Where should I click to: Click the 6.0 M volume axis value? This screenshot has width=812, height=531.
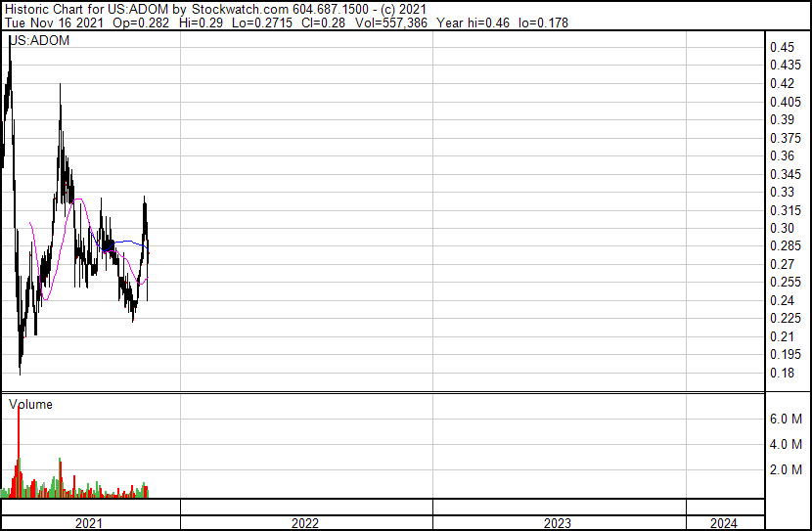[787, 419]
